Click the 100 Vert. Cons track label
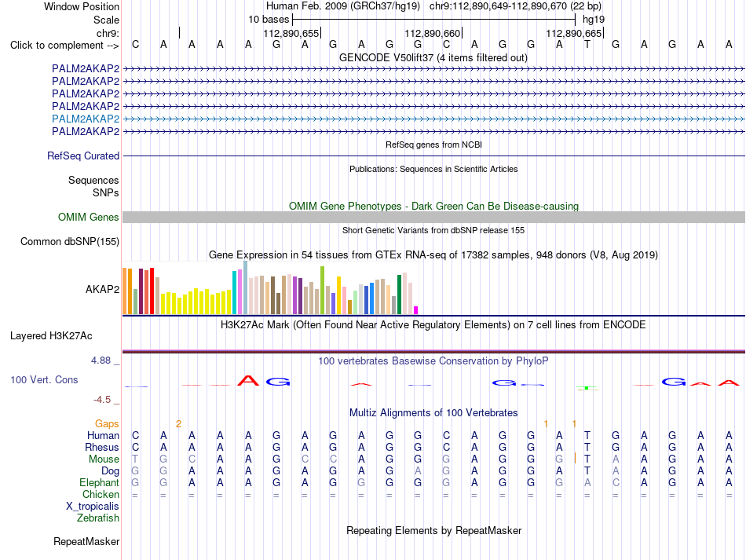This screenshot has width=746, height=560. 44,379
